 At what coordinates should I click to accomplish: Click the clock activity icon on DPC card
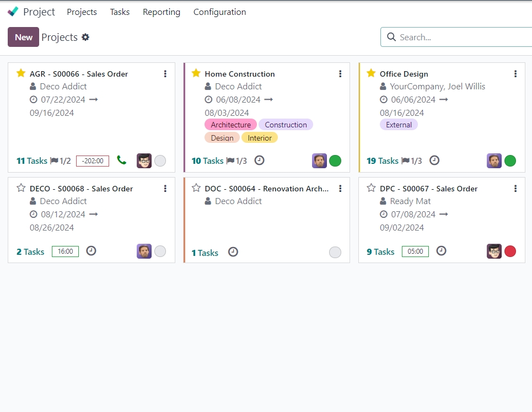441,251
